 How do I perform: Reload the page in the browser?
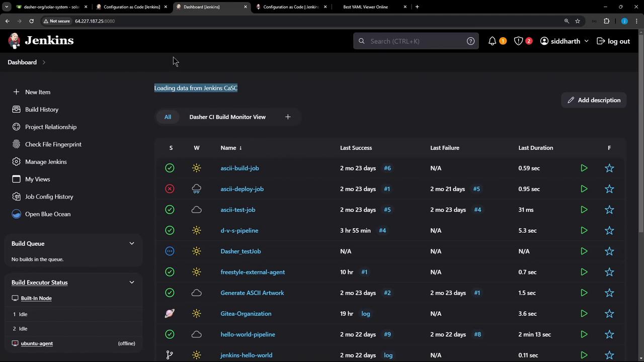pos(31,21)
